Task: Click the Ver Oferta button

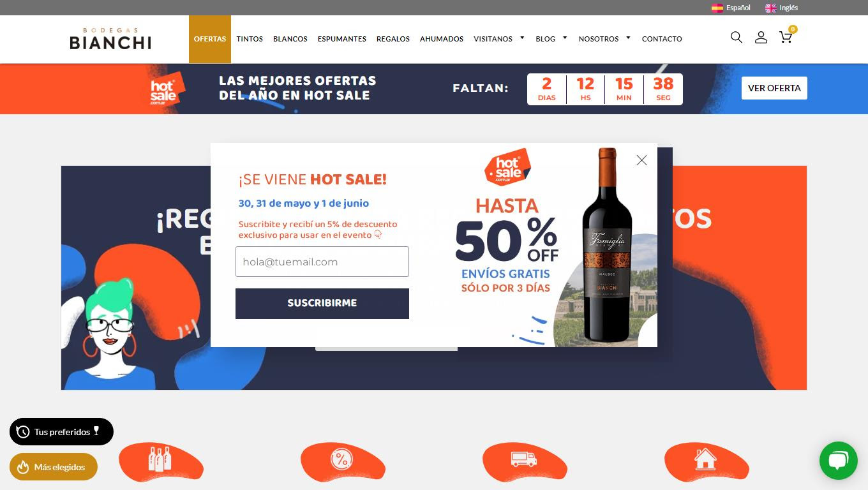Action: [x=774, y=88]
